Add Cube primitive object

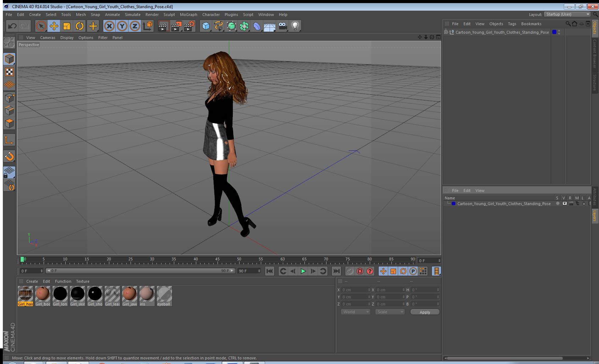pos(206,26)
